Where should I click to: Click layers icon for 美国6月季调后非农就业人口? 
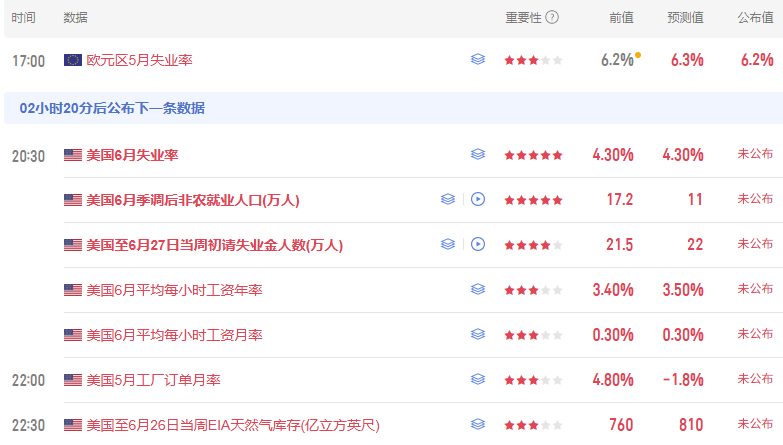[448, 199]
